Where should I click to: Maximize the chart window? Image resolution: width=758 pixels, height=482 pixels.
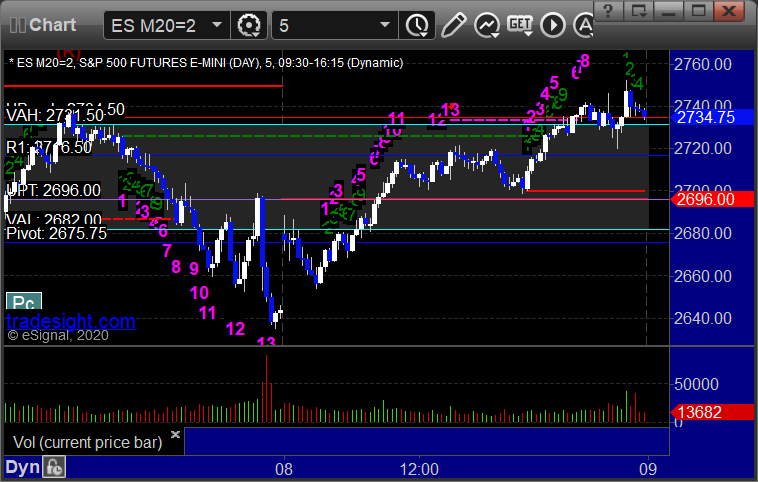coord(698,11)
